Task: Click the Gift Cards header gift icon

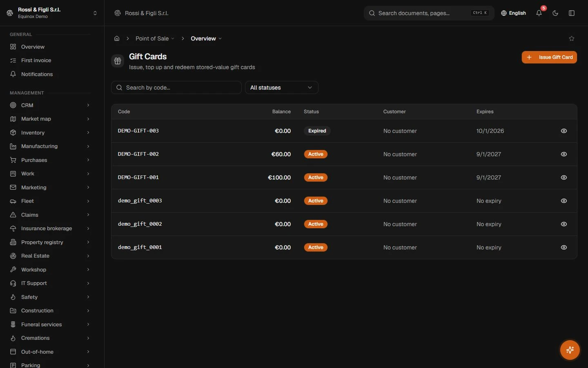Action: coord(118,61)
